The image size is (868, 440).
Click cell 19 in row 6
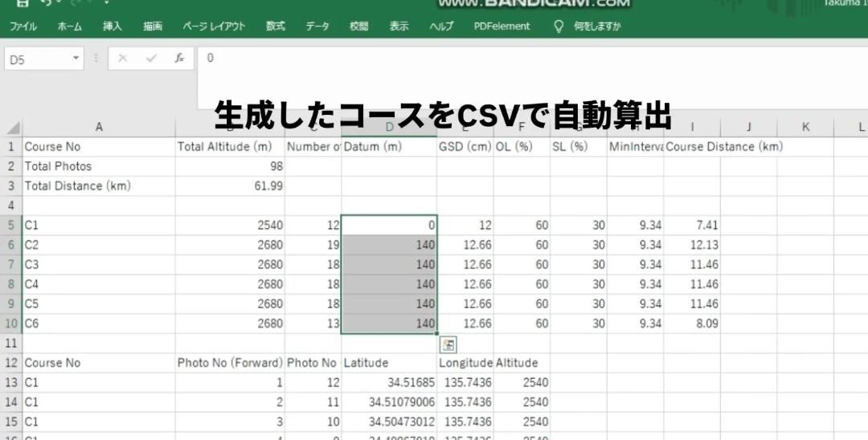pos(313,245)
